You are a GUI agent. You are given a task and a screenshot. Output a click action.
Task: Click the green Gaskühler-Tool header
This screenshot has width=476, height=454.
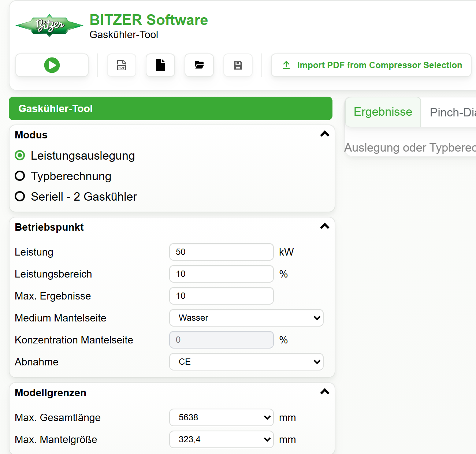(171, 108)
